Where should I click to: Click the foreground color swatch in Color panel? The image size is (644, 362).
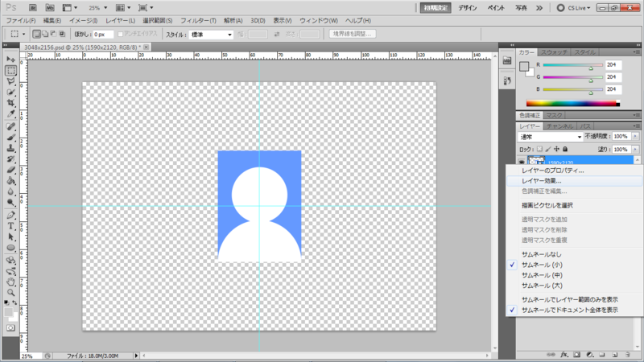click(x=524, y=67)
